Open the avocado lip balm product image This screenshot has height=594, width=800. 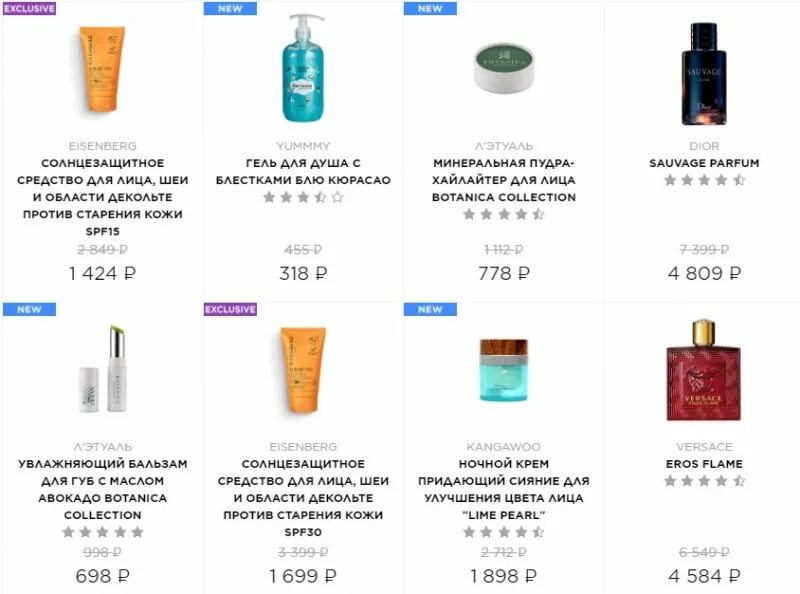pyautogui.click(x=103, y=369)
